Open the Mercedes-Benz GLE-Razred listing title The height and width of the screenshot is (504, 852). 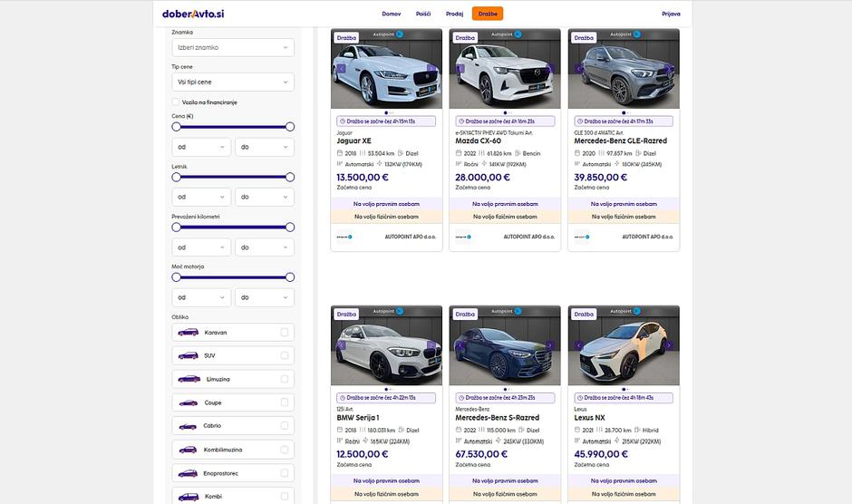click(620, 141)
